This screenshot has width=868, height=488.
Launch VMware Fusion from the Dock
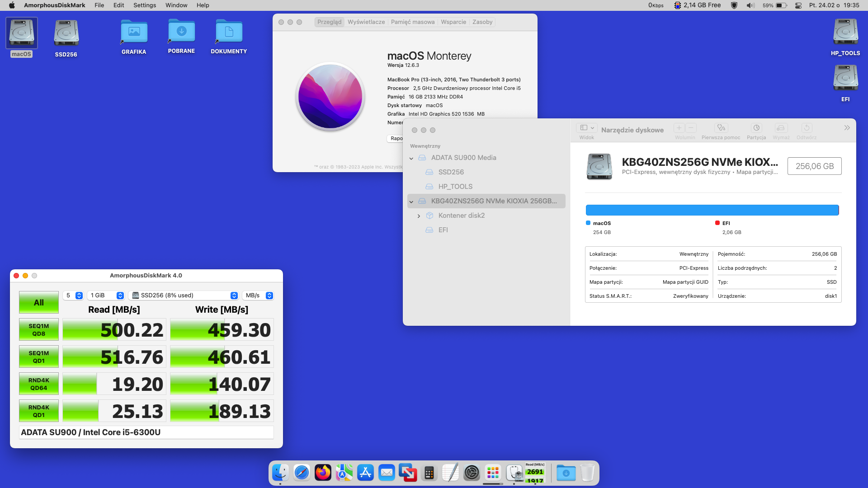(408, 473)
